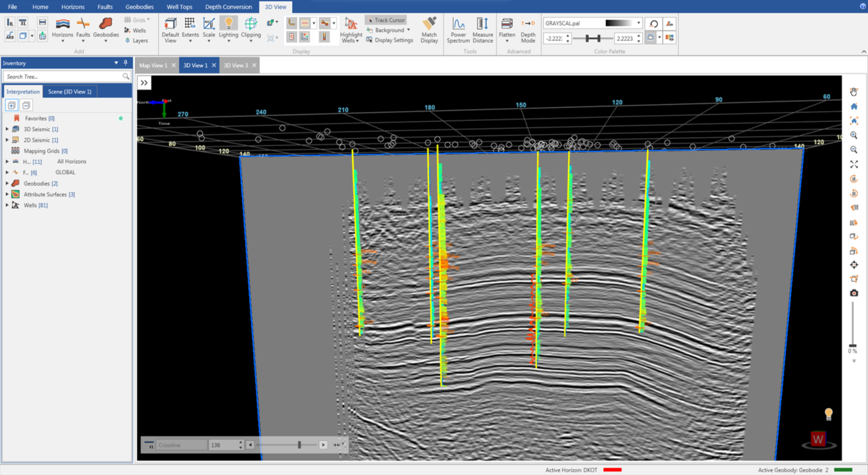Screen dimensions: 868x475
Task: Open the Measure Distance tool
Action: coord(482,31)
